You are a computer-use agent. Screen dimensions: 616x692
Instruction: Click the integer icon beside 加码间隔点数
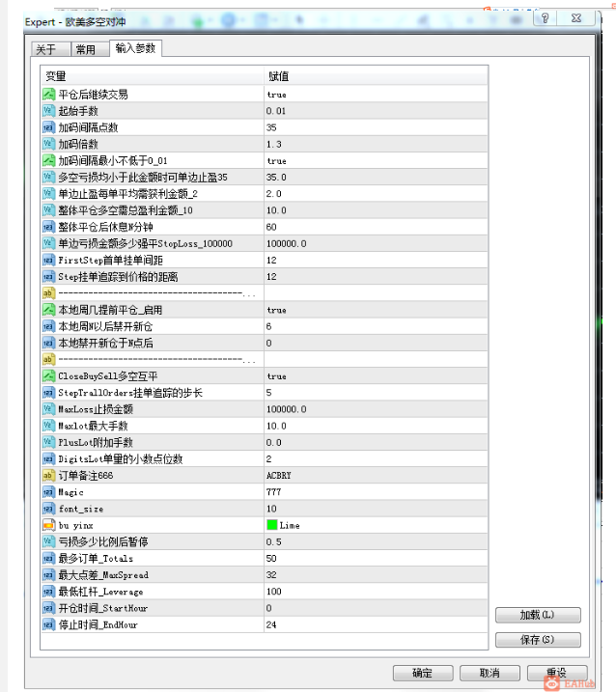(48, 127)
